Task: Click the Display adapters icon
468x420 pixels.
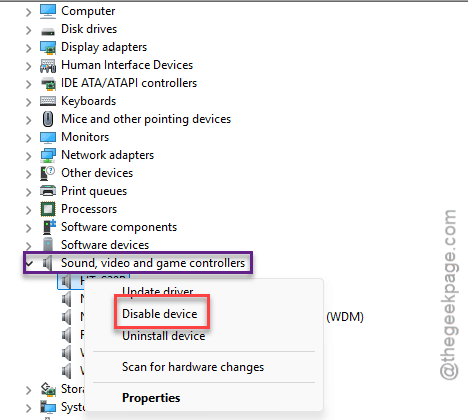Action: click(x=48, y=47)
